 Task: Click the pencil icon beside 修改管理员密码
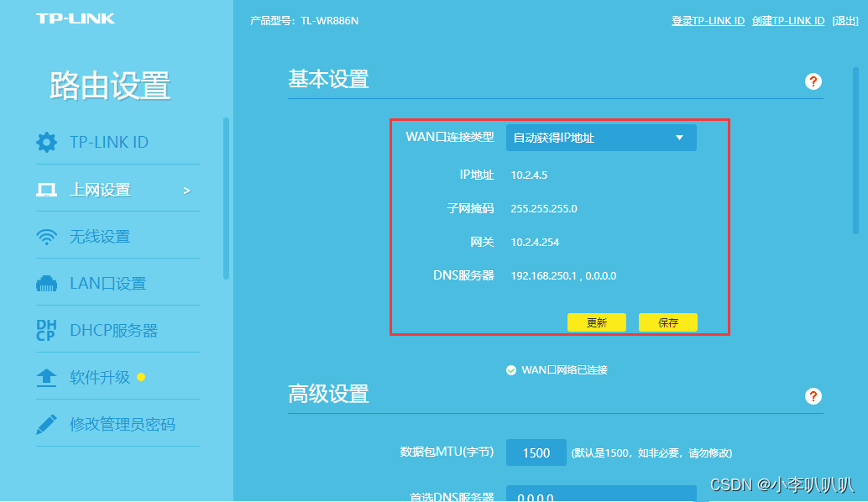[x=49, y=423]
